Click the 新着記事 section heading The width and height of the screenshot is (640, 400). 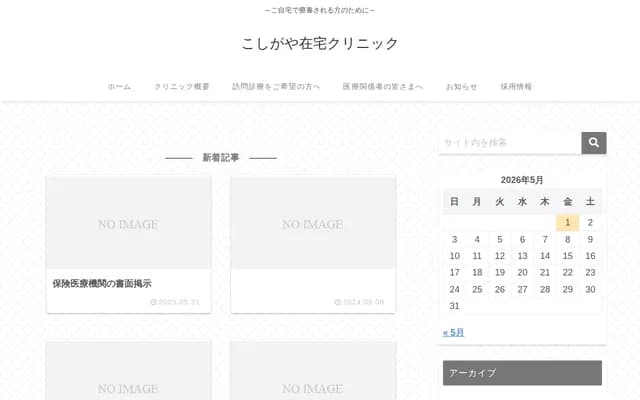point(221,158)
